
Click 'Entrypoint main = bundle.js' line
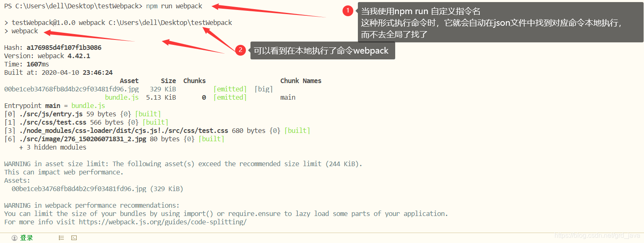pyautogui.click(x=55, y=106)
